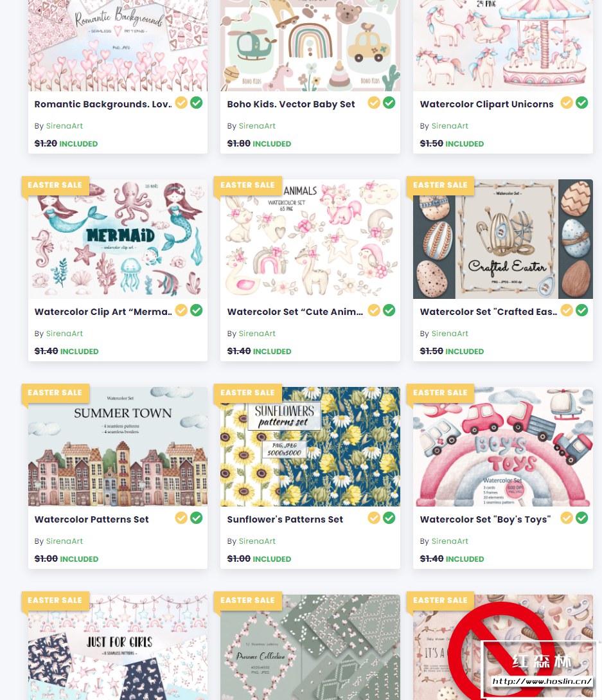
Task: Click yellow check badge on Cute Animals set
Action: click(374, 310)
